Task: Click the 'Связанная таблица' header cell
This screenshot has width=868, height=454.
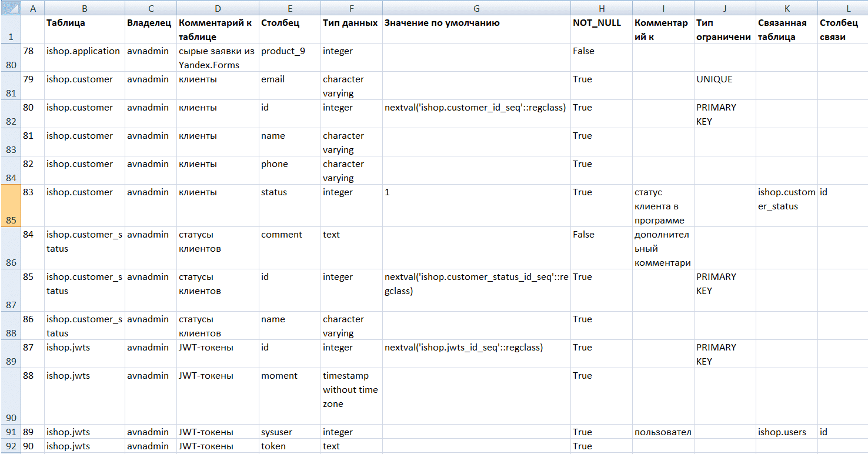Action: pyautogui.click(x=786, y=29)
